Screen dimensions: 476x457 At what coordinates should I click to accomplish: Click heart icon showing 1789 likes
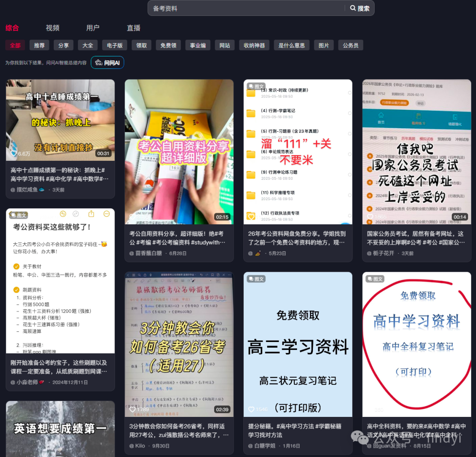point(133,409)
